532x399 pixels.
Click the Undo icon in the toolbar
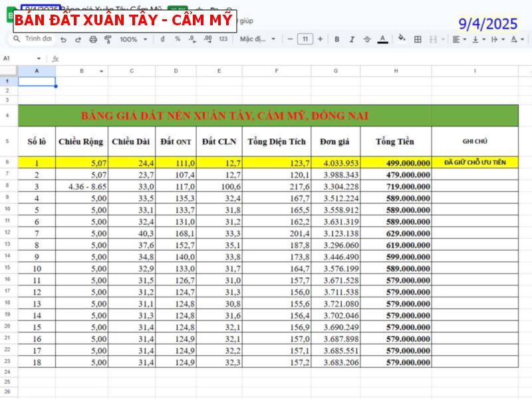point(63,39)
